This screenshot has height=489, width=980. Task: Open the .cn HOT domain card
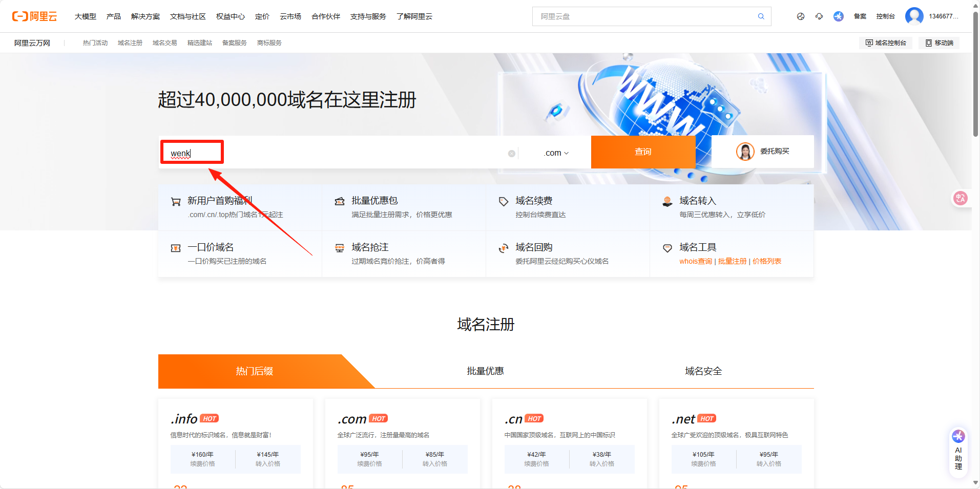570,443
